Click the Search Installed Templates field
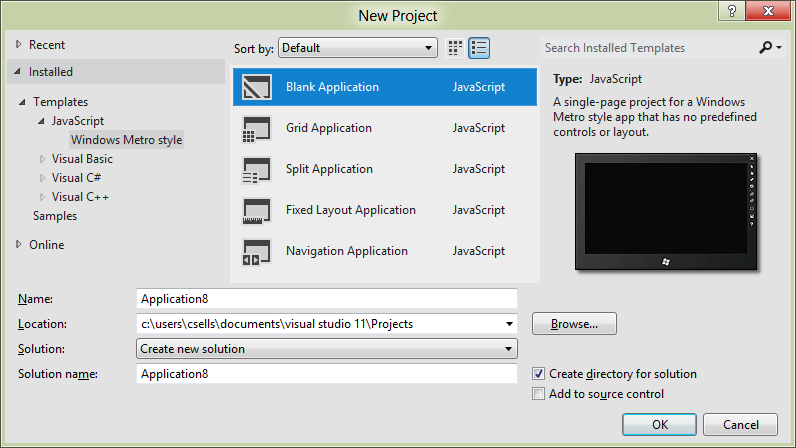This screenshot has width=796, height=448. tap(647, 48)
